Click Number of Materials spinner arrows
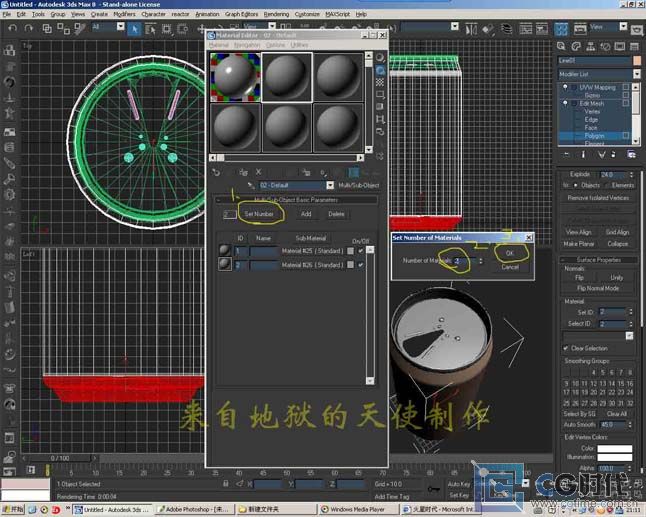The width and height of the screenshot is (646, 517). (x=481, y=261)
